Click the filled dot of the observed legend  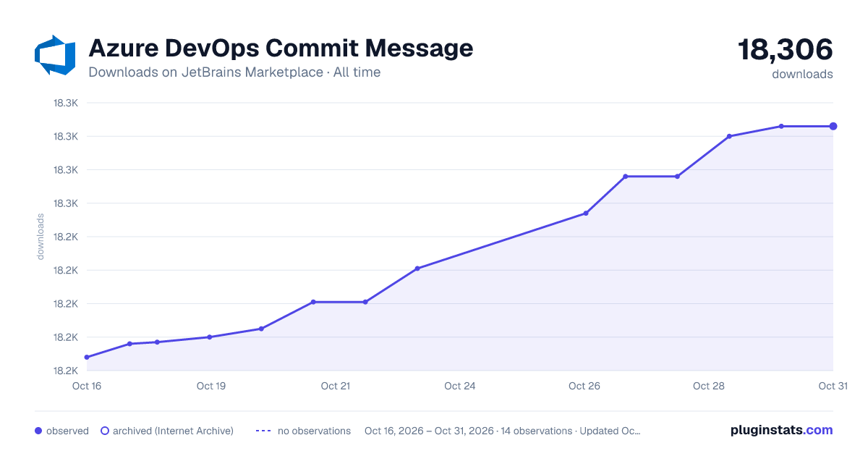click(x=38, y=431)
